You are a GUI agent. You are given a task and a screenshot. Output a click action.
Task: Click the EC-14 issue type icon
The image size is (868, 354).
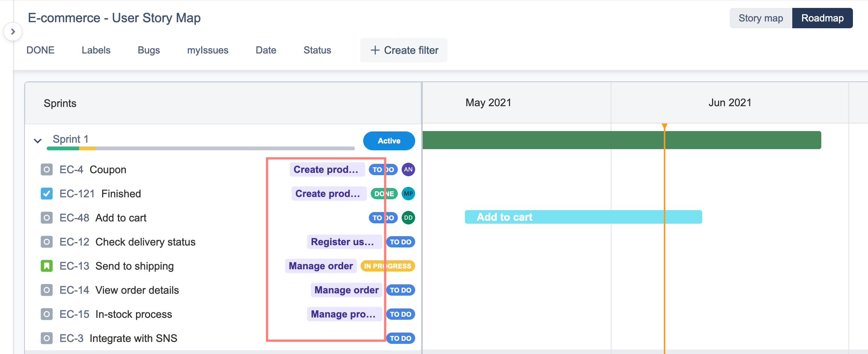46,290
